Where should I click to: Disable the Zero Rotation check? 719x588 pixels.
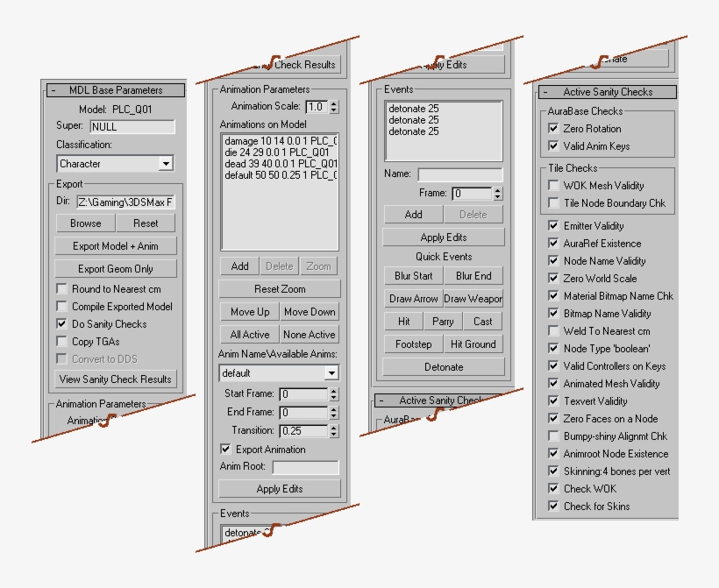click(554, 128)
